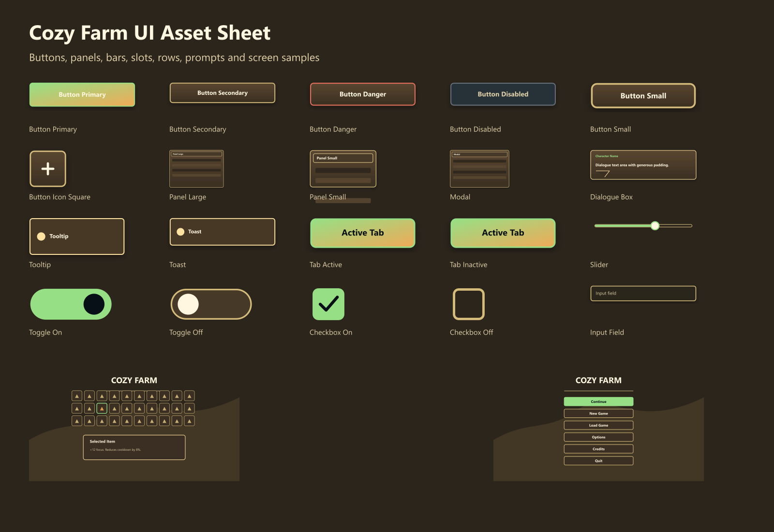
Task: Click the Tooltip round dot icon
Action: tap(41, 236)
